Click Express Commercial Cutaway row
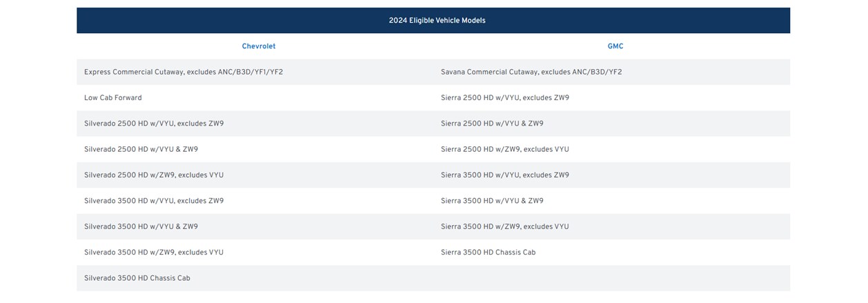This screenshot has width=868, height=303. (x=184, y=72)
